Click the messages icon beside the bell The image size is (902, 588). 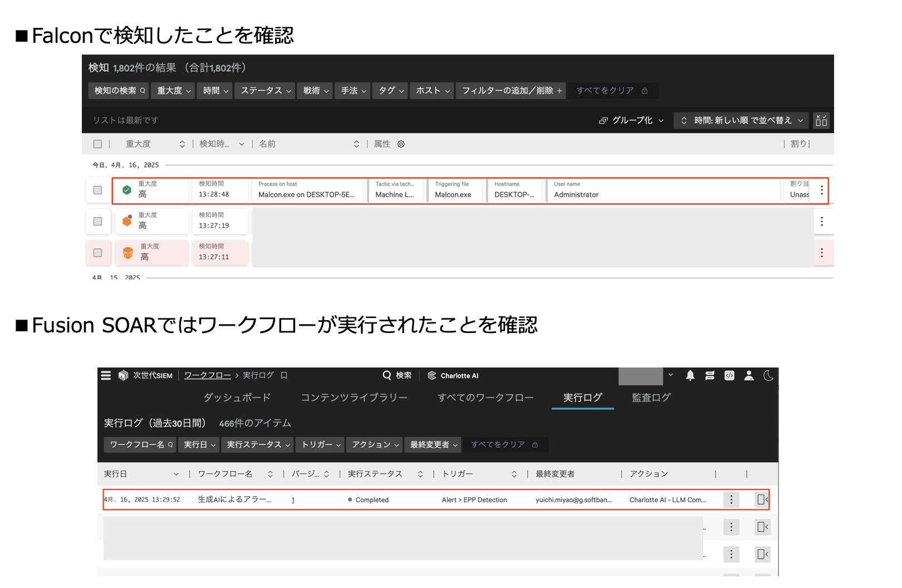point(710,375)
